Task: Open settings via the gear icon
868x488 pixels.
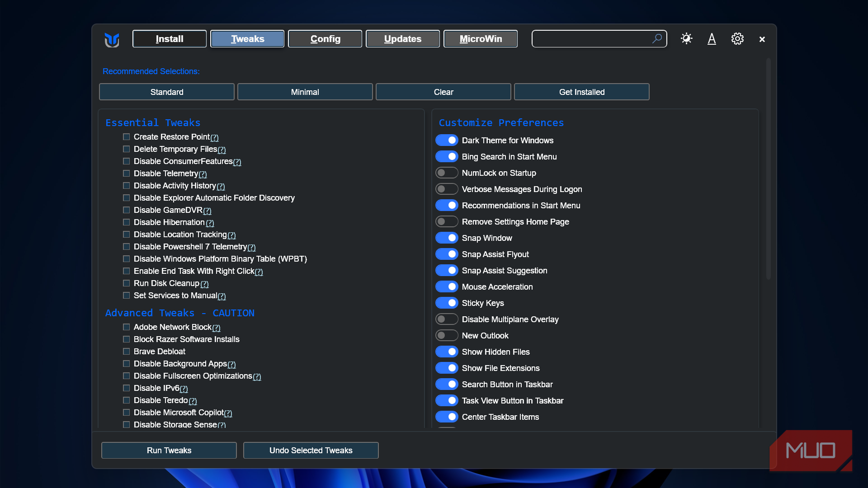Action: pos(737,39)
